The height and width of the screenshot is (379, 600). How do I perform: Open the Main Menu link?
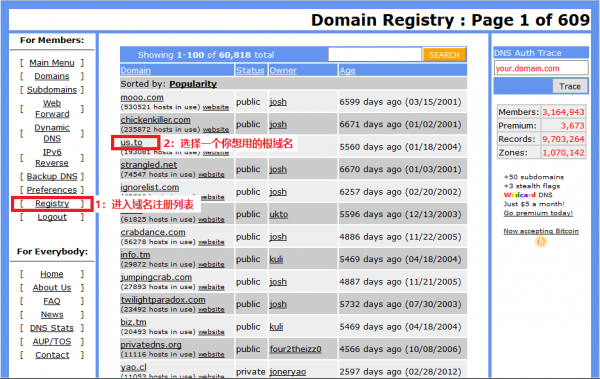point(52,62)
